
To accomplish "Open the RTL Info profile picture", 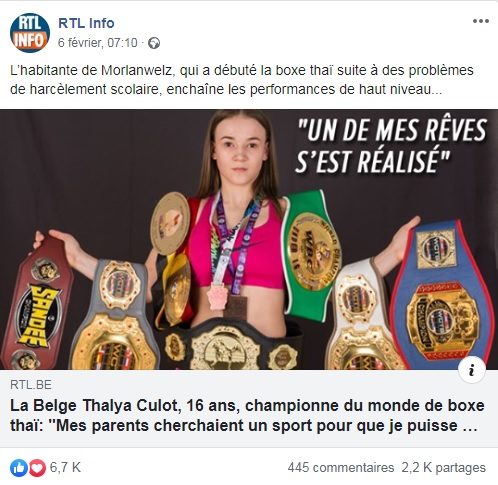I will (x=30, y=33).
